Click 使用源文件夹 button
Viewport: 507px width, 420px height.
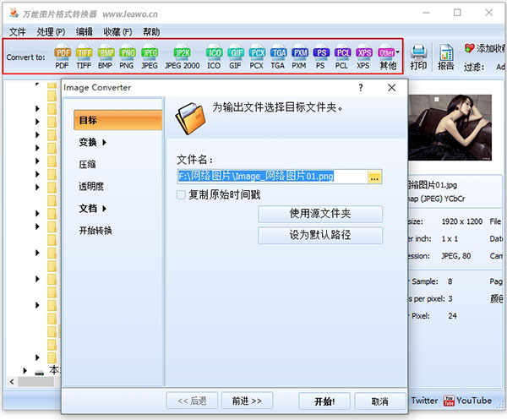pos(320,214)
